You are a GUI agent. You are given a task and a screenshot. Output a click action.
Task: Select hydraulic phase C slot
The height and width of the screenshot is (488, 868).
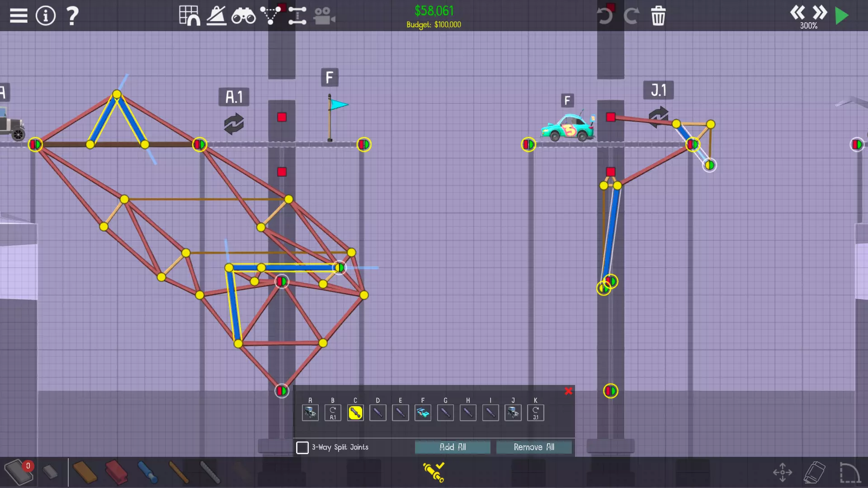(355, 413)
